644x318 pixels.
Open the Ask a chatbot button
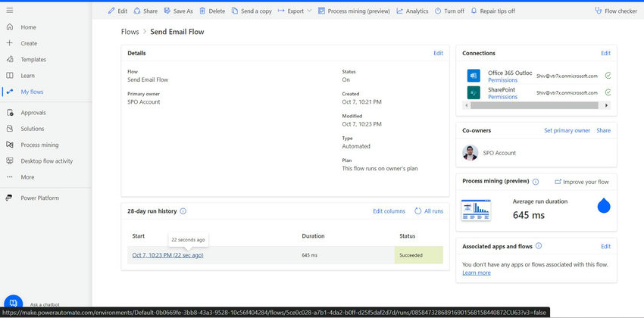click(x=13, y=303)
